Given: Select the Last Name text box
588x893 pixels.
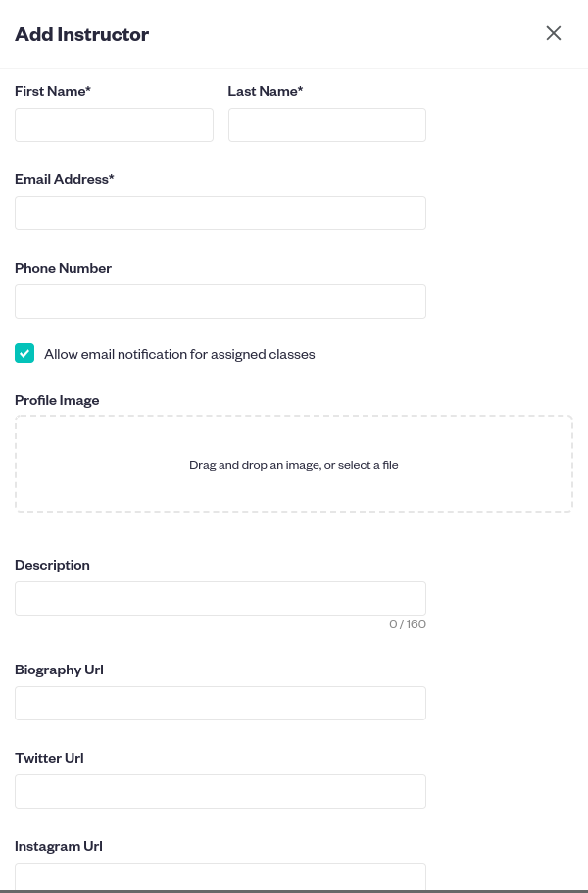Looking at the screenshot, I should tap(327, 124).
